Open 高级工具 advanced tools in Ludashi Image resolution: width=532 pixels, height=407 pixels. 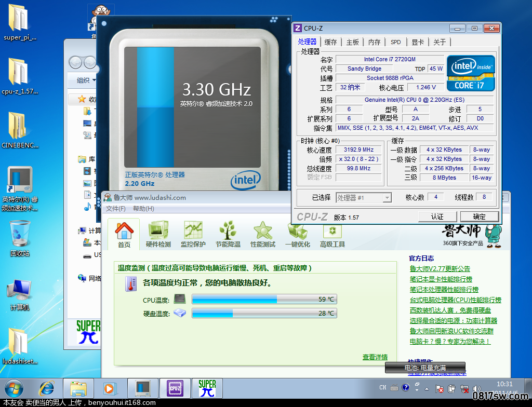point(332,234)
